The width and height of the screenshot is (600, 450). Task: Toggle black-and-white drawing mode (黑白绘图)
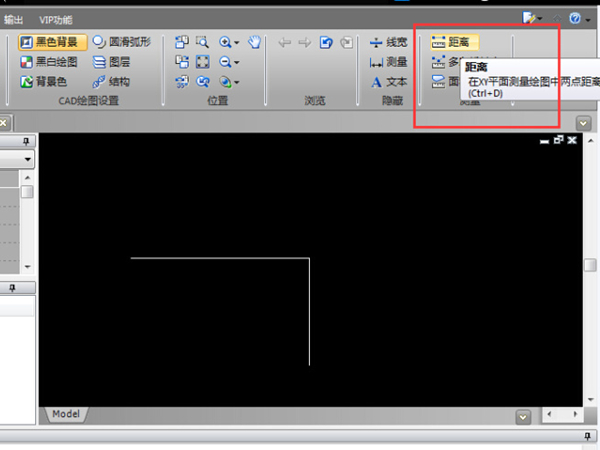point(50,62)
